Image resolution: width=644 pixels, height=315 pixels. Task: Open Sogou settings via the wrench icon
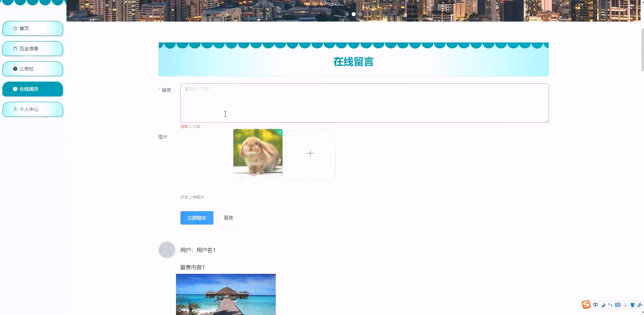point(640,305)
